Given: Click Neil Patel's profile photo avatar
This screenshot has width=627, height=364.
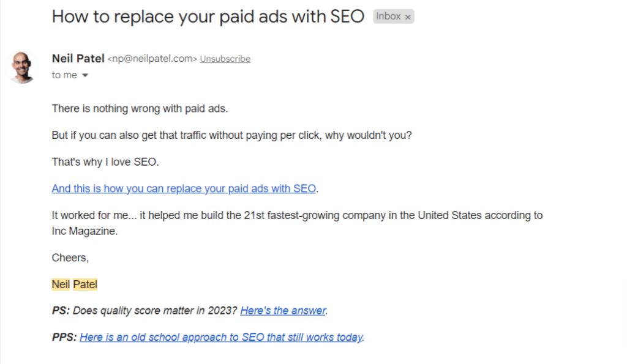Looking at the screenshot, I should pos(21,67).
